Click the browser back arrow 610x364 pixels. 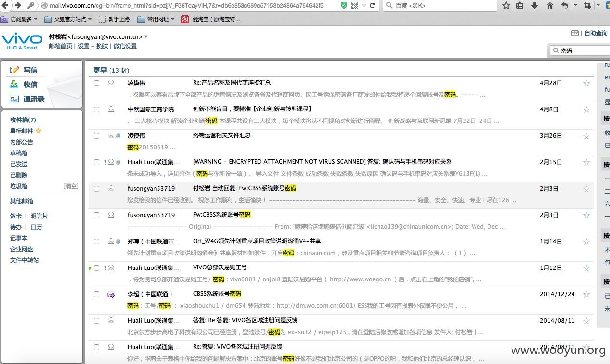[6, 5]
